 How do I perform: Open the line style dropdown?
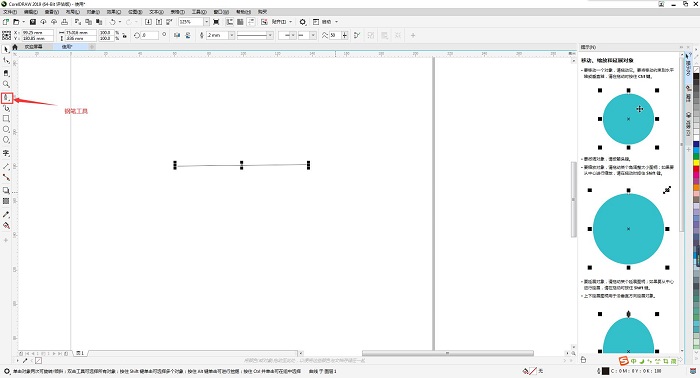[x=270, y=35]
